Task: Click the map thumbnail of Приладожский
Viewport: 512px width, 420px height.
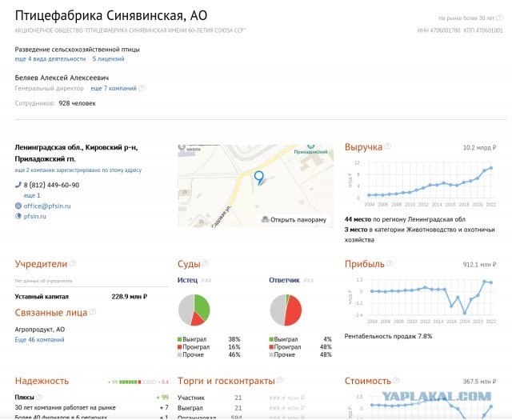Action: (256, 186)
